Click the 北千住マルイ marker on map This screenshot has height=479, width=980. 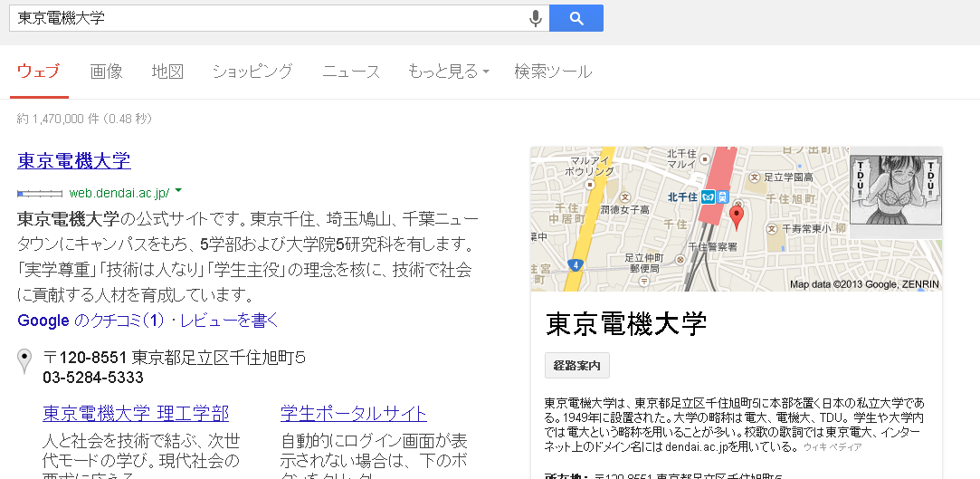[x=704, y=158]
